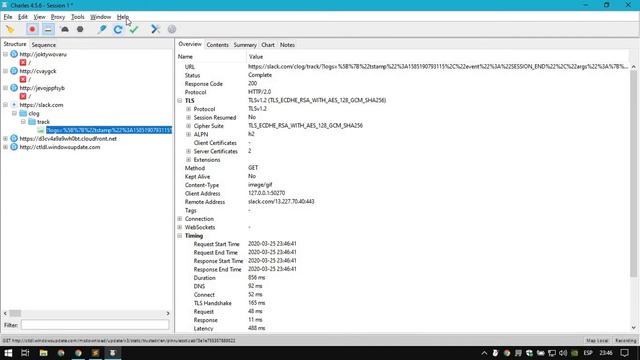Switch to the Chart tab
The image size is (640, 360).
click(268, 45)
